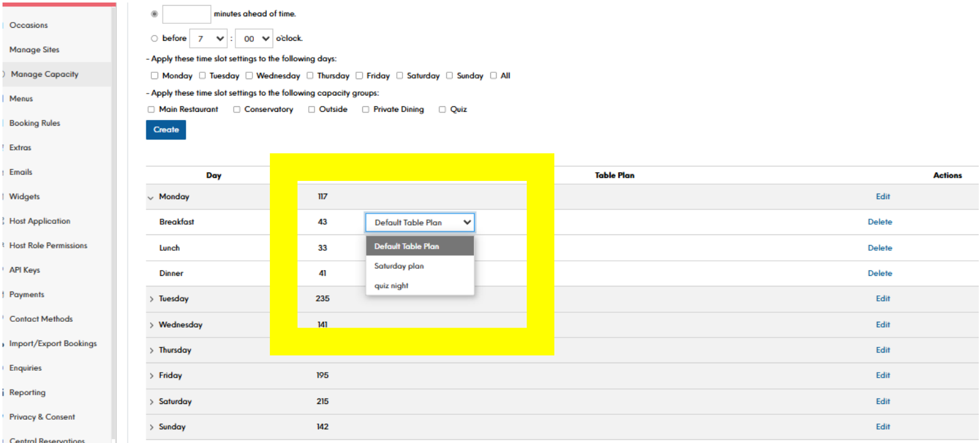The height and width of the screenshot is (443, 980).
Task: Open the Default Table Plan dropdown
Action: tap(419, 222)
